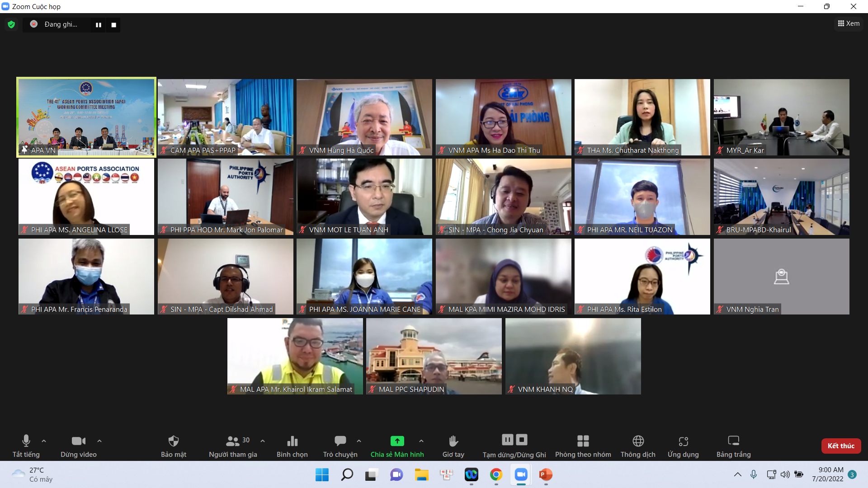This screenshot has width=868, height=488.
Task: Select SIN - MPA - Capt Dilshad Ahmad tile
Action: click(226, 277)
